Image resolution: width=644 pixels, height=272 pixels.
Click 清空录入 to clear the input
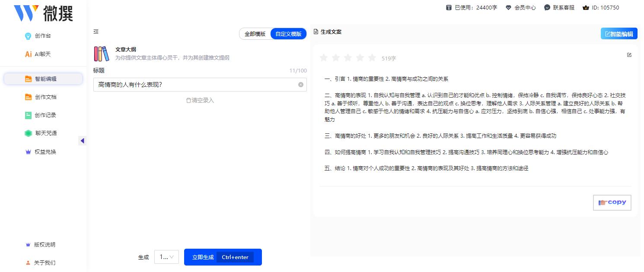tap(200, 100)
